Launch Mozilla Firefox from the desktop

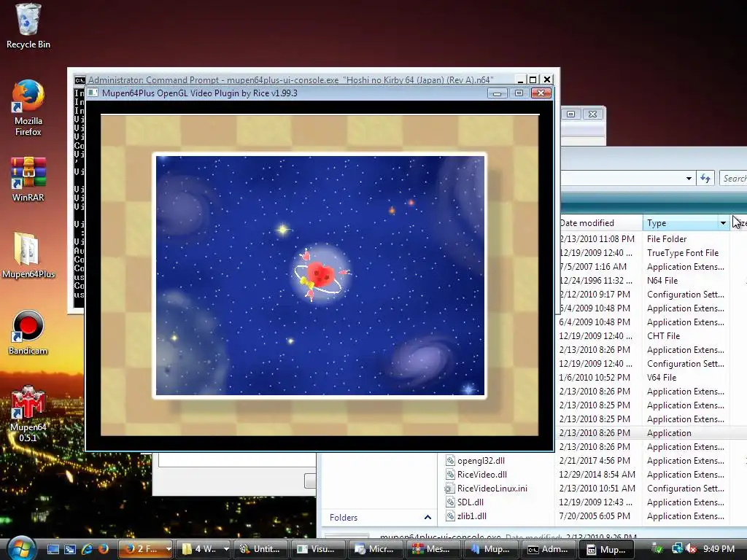point(28,108)
